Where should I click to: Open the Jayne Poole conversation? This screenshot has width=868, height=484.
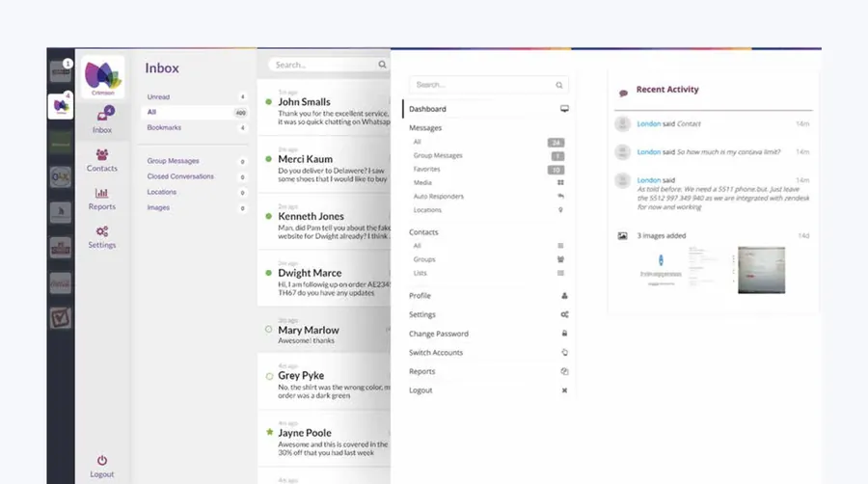pyautogui.click(x=324, y=439)
